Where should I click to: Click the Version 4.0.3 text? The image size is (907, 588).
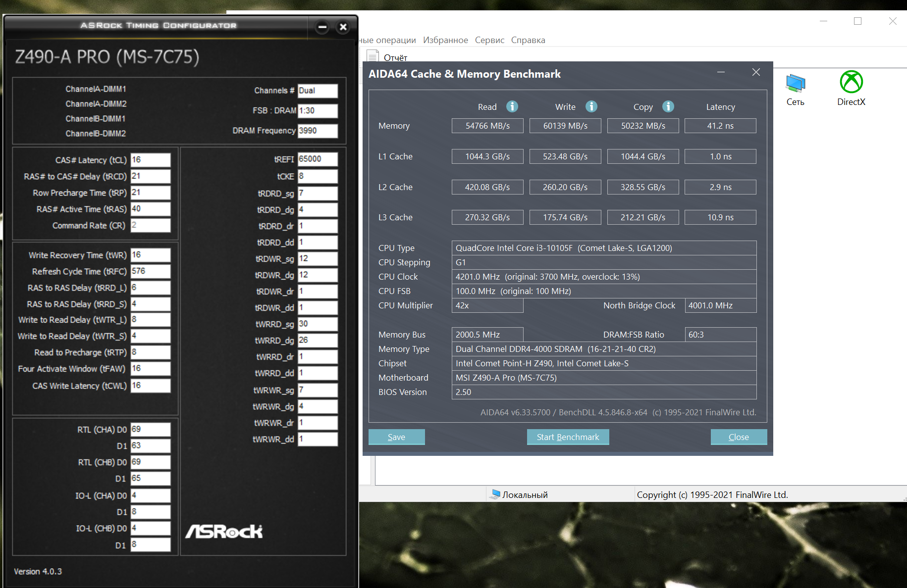[x=38, y=571]
